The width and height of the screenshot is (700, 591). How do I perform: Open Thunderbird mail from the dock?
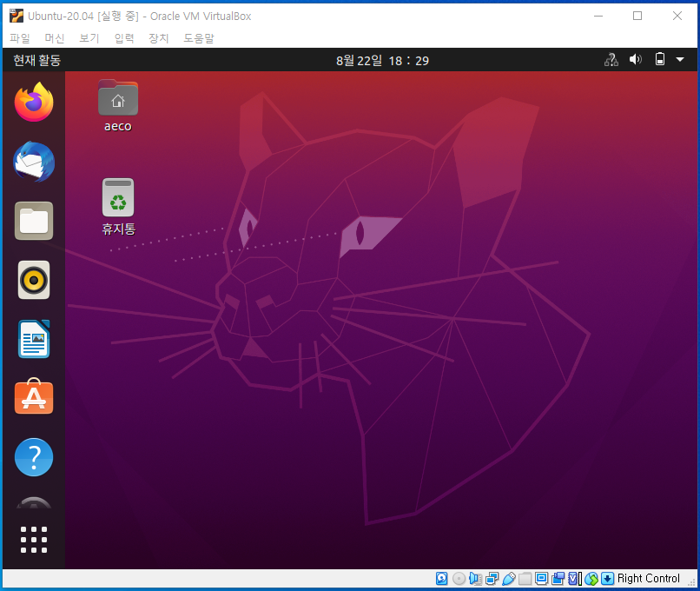(x=34, y=162)
